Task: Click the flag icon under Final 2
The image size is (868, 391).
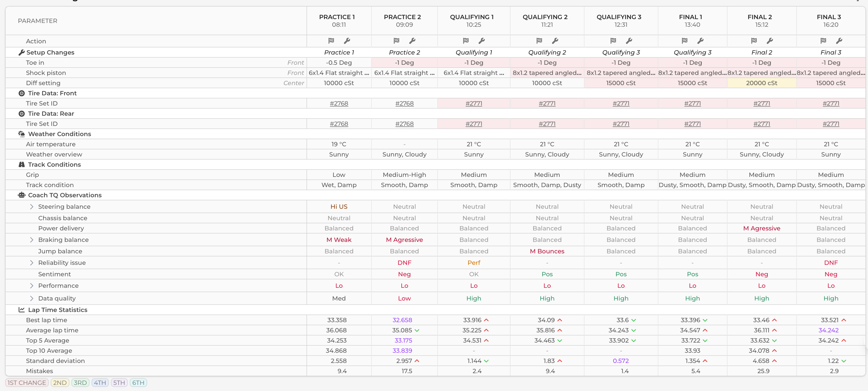Action: [x=754, y=41]
